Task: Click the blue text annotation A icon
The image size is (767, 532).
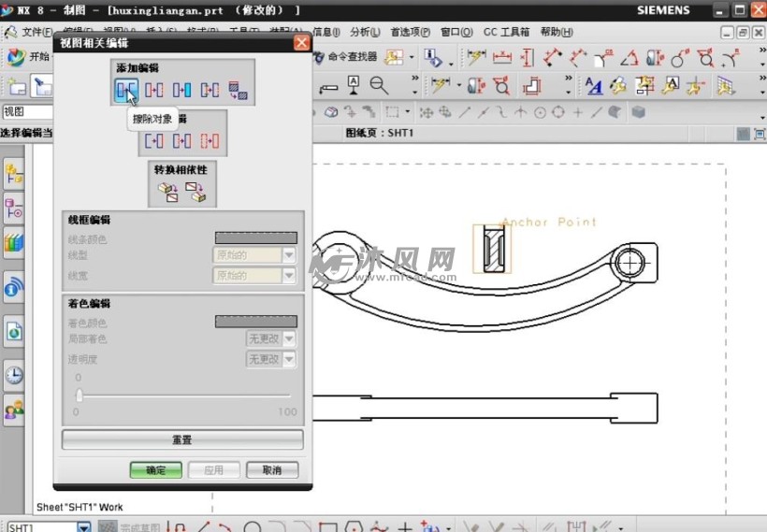Action: point(593,86)
